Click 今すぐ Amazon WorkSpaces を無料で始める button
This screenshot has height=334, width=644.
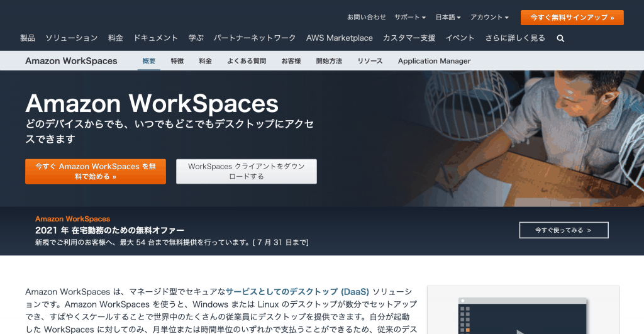click(96, 171)
